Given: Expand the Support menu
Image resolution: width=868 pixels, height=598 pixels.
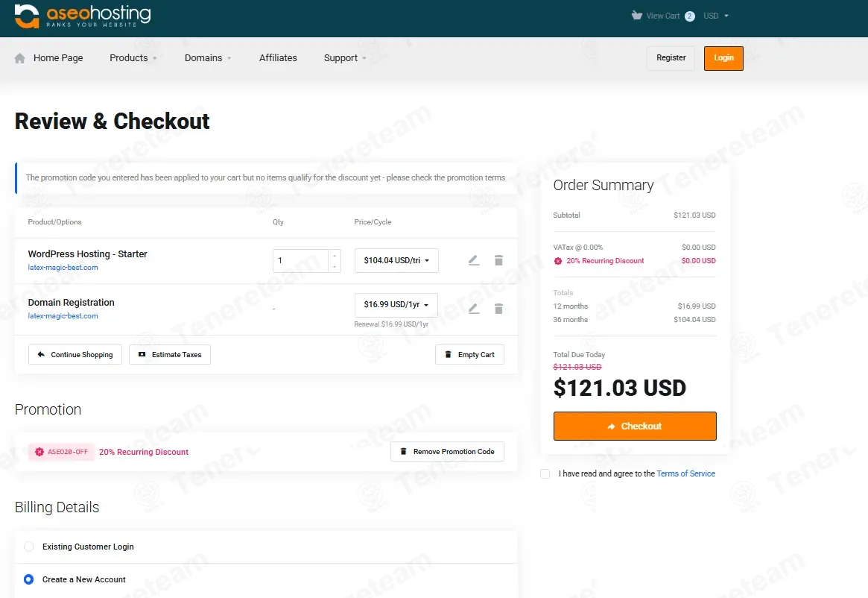Looking at the screenshot, I should [x=345, y=58].
